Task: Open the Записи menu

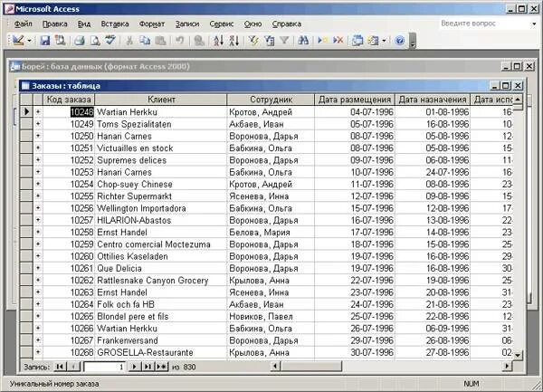Action: pos(187,24)
